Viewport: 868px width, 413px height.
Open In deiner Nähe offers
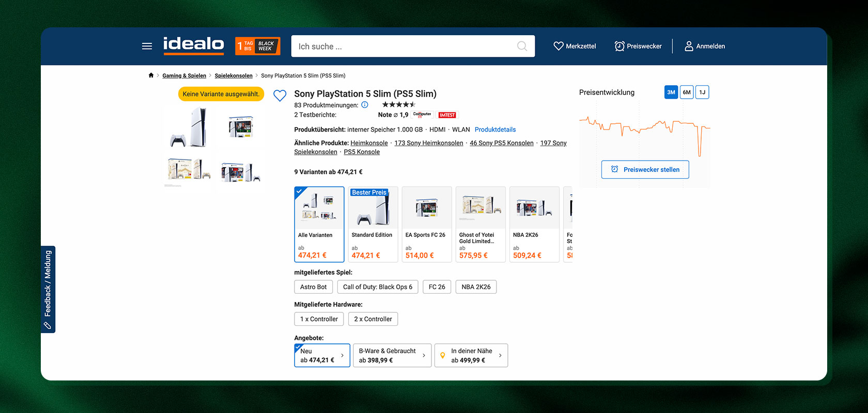(471, 355)
